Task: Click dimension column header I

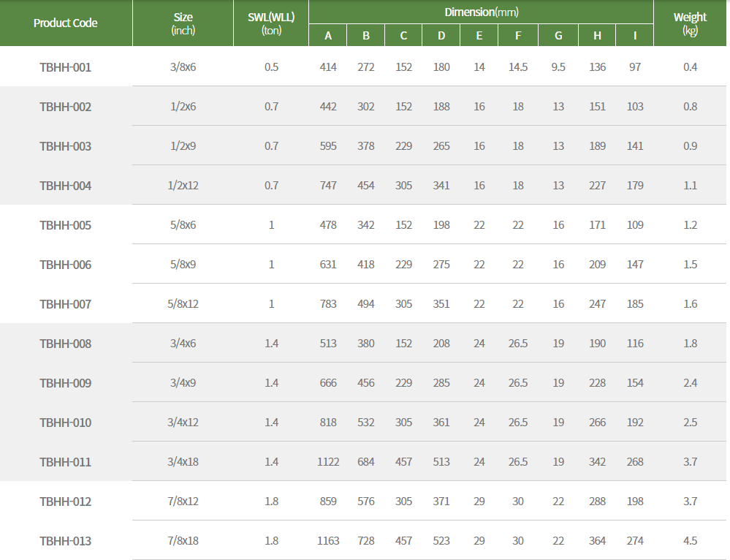Action: tap(634, 35)
